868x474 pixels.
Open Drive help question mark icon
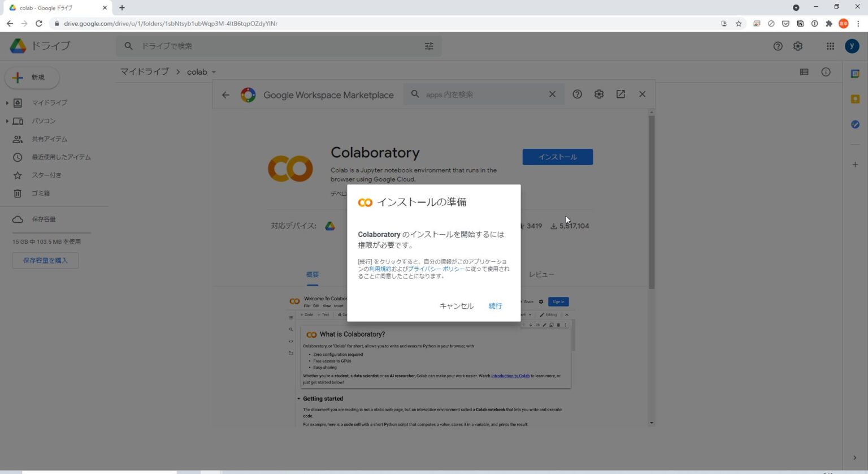(x=778, y=46)
